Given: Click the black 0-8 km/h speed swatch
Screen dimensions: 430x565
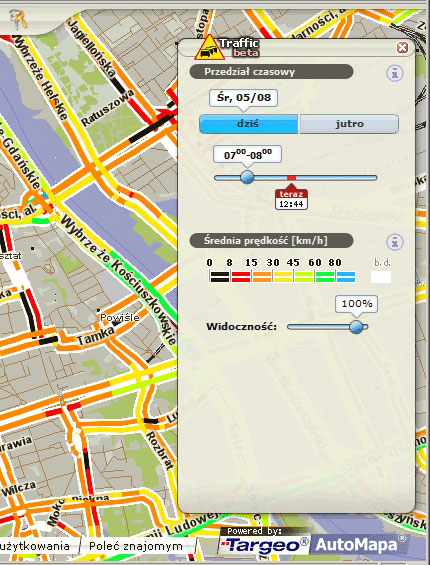Looking at the screenshot, I should [x=220, y=277].
